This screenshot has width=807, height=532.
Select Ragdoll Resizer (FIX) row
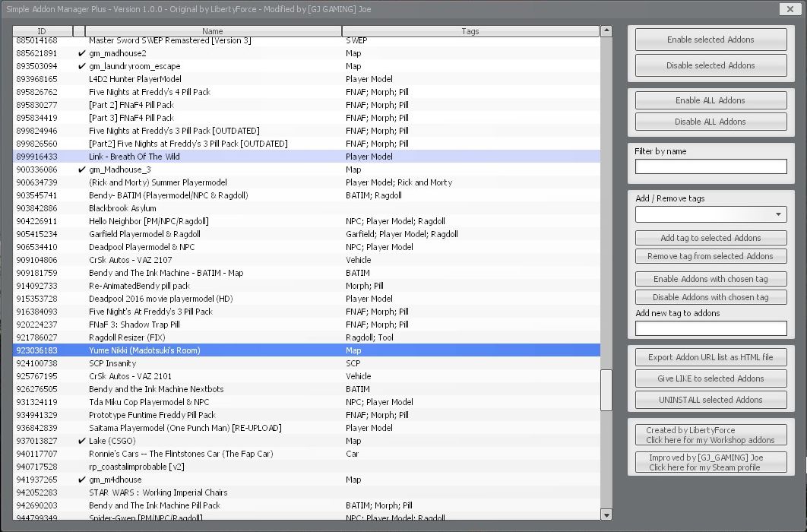[x=306, y=337]
